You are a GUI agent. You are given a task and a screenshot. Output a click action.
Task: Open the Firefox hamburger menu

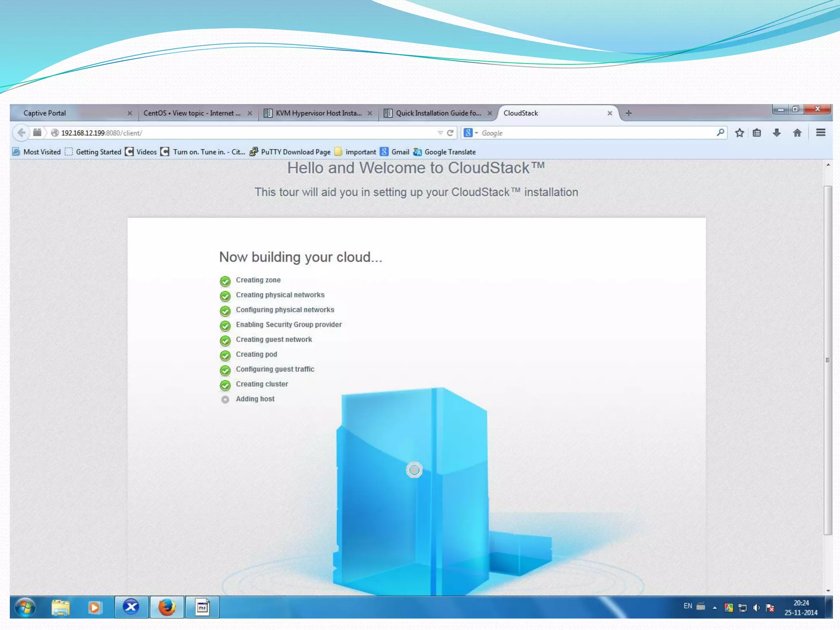(x=821, y=132)
